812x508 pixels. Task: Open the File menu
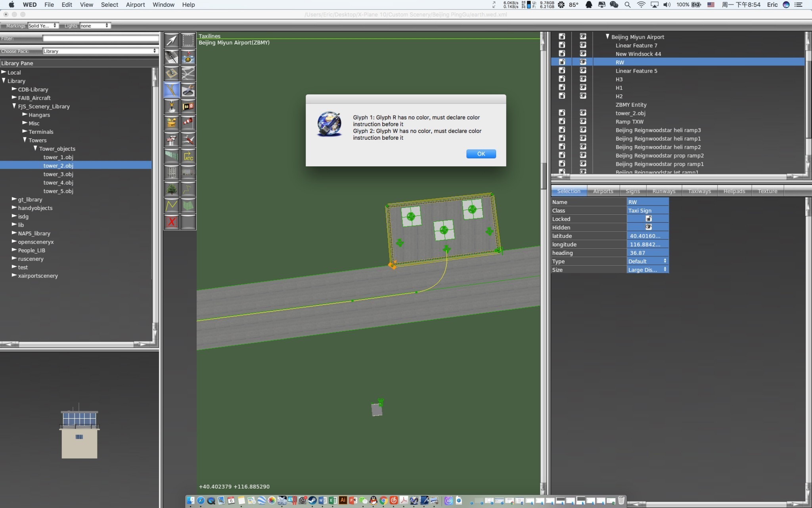point(49,5)
